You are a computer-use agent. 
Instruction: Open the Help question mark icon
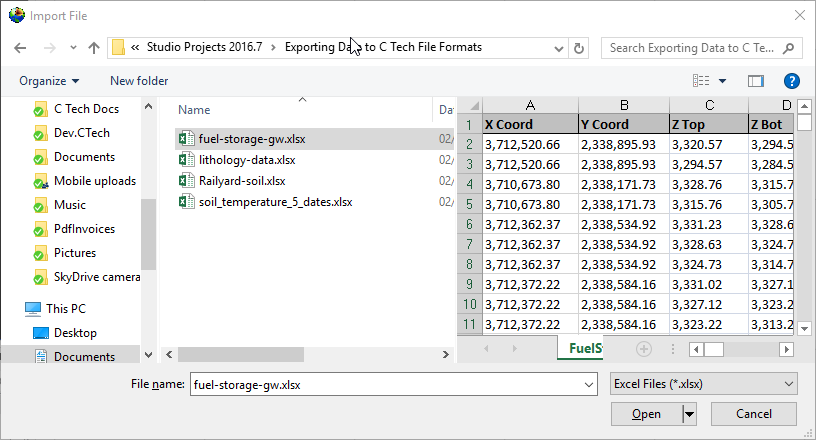pos(791,81)
